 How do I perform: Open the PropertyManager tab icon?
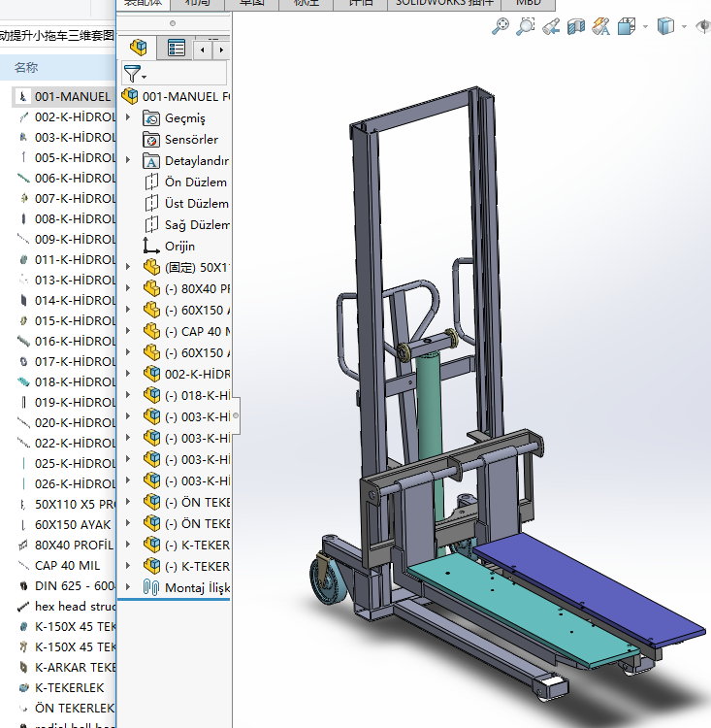click(176, 48)
